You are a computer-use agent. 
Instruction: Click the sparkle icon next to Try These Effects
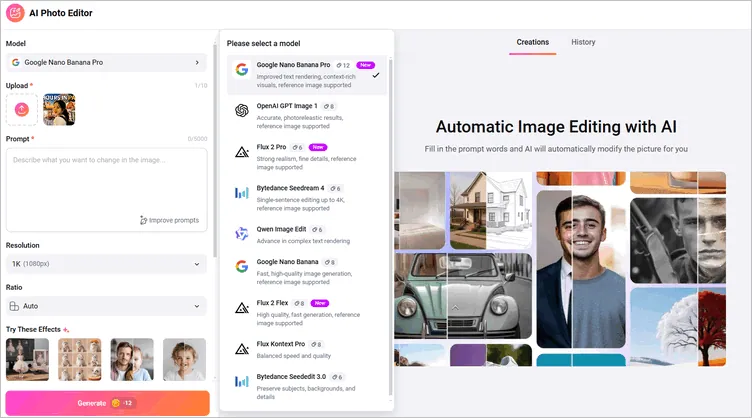pyautogui.click(x=66, y=330)
